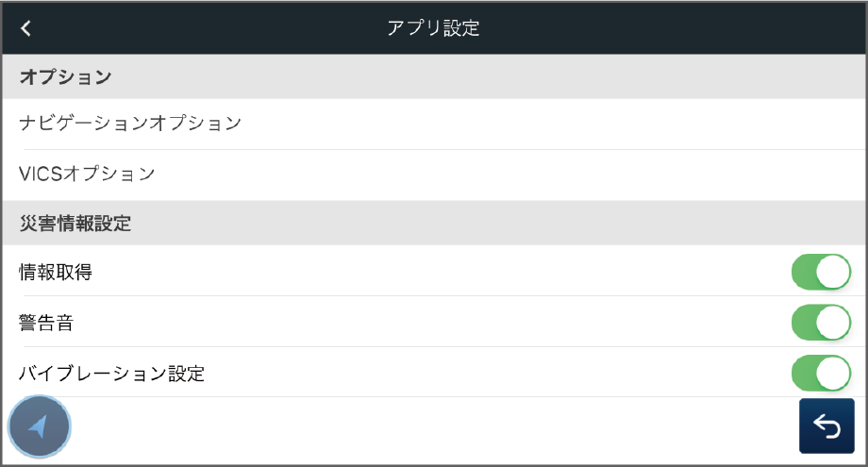Click the 災害情報設定 section header
The width and height of the screenshot is (868, 467).
(75, 224)
